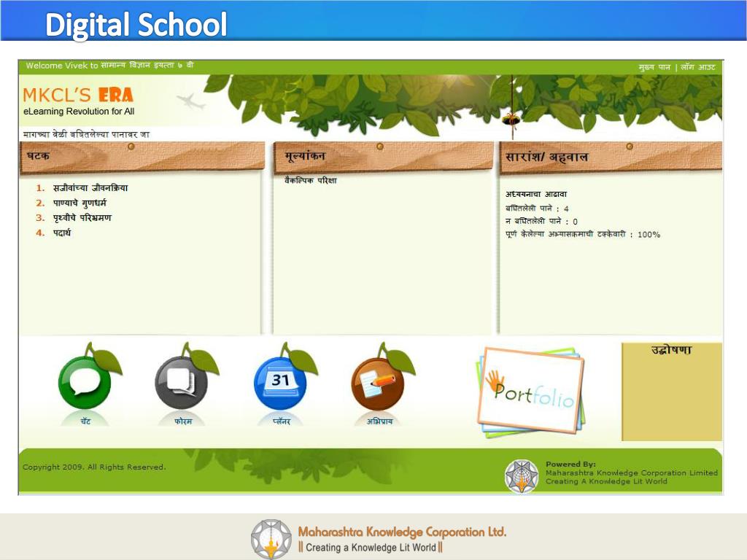The height and width of the screenshot is (560, 747).
Task: Click 'Creating a Knowledge Lit World' slogan at the bottom of the slide
Action: tap(371, 548)
